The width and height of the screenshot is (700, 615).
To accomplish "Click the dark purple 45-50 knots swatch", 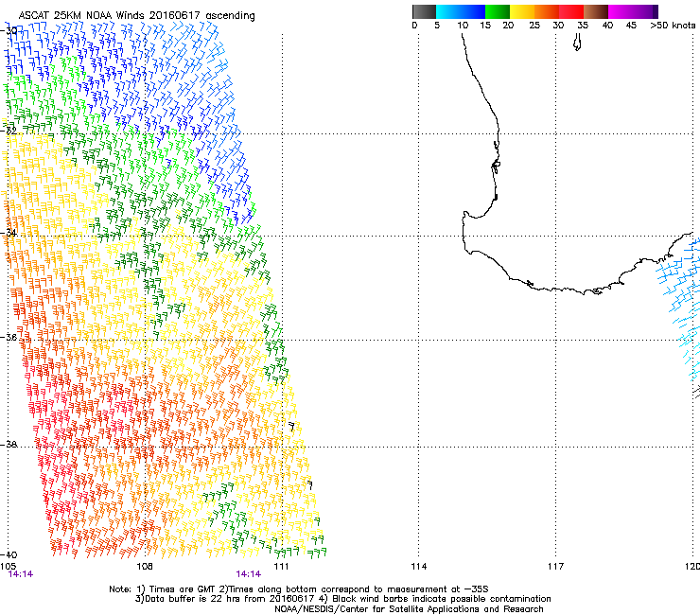I will [x=645, y=11].
